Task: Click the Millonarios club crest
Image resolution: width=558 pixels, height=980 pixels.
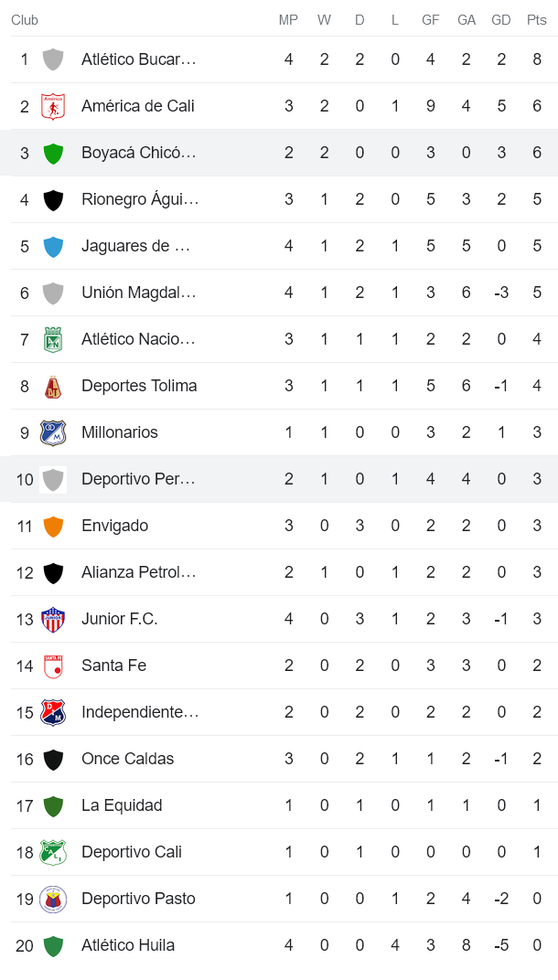Action: coord(53,432)
